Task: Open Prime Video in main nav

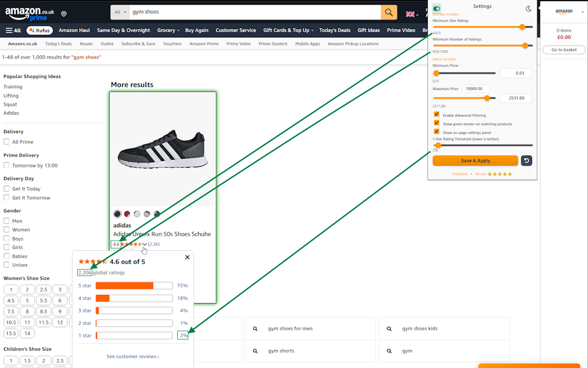Action: (401, 30)
